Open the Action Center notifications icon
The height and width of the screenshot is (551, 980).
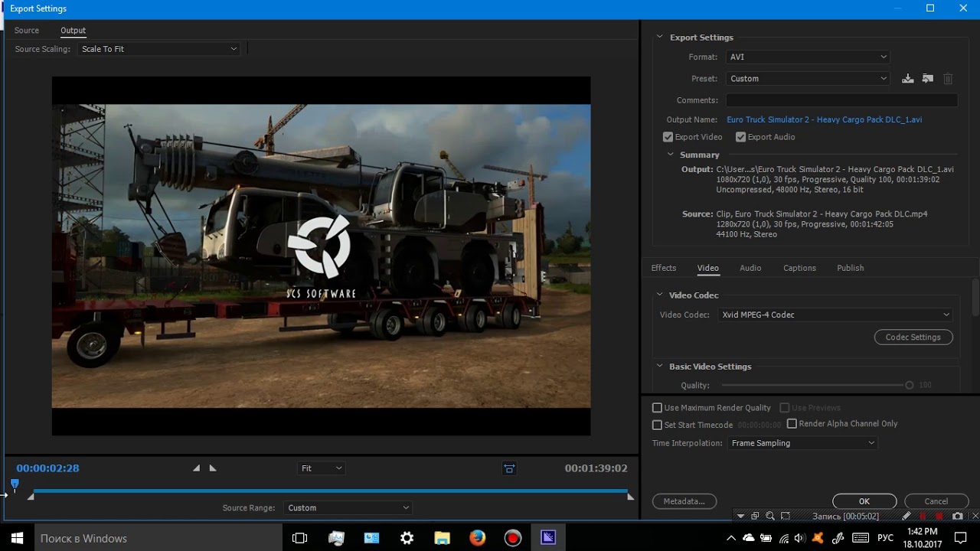[962, 538]
